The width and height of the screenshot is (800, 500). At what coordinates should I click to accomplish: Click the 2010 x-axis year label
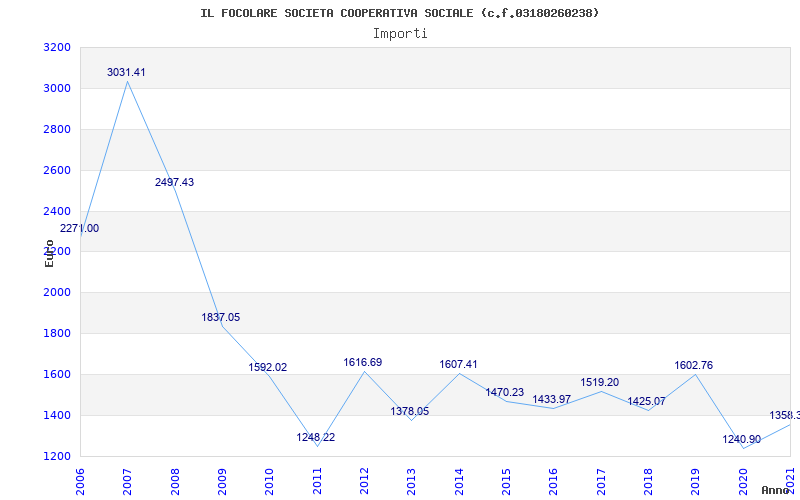[x=270, y=481]
